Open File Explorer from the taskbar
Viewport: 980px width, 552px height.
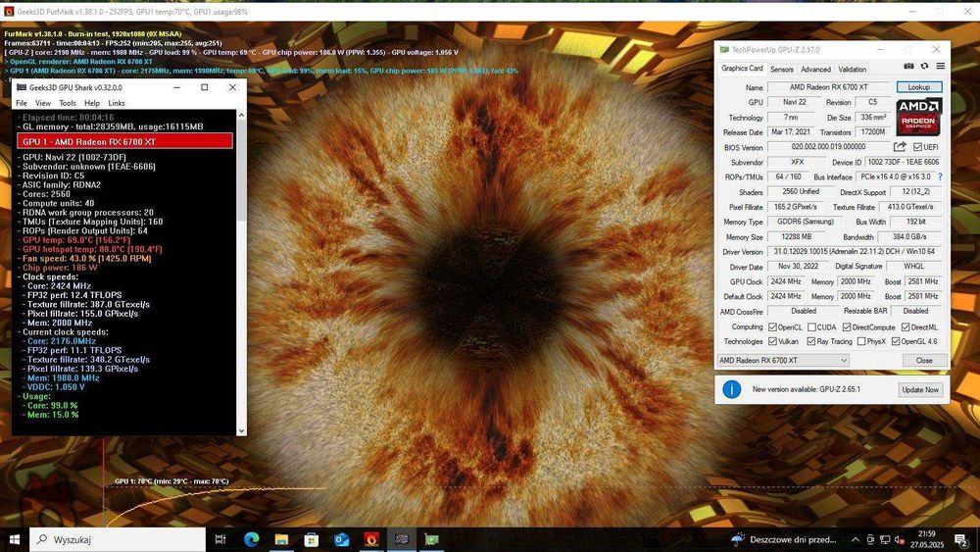click(x=281, y=539)
